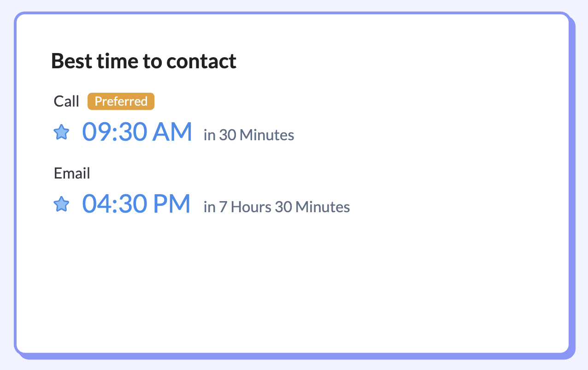Screen dimensions: 588x370
Task: Select the 09:30 AM call time
Action: click(137, 132)
